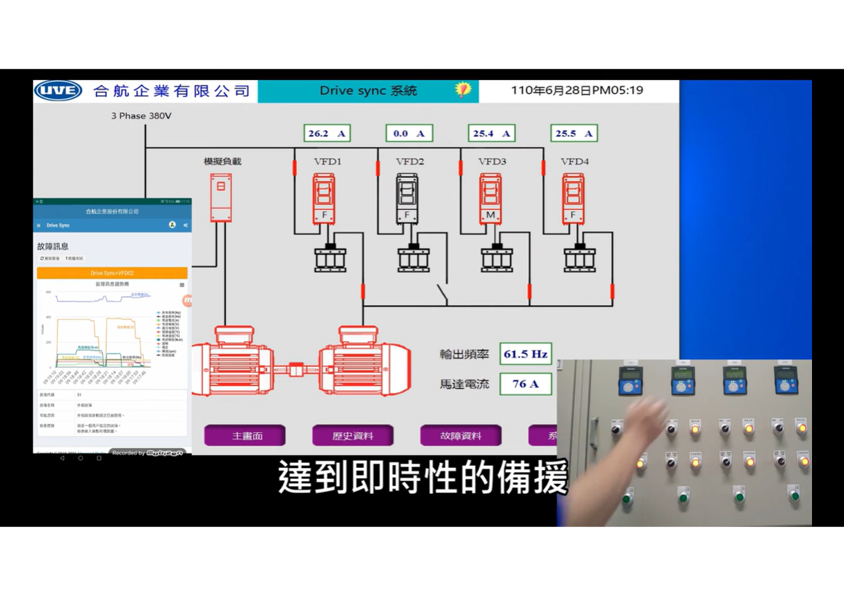Open the chart options menu icon
The height and width of the screenshot is (616, 844).
(182, 285)
